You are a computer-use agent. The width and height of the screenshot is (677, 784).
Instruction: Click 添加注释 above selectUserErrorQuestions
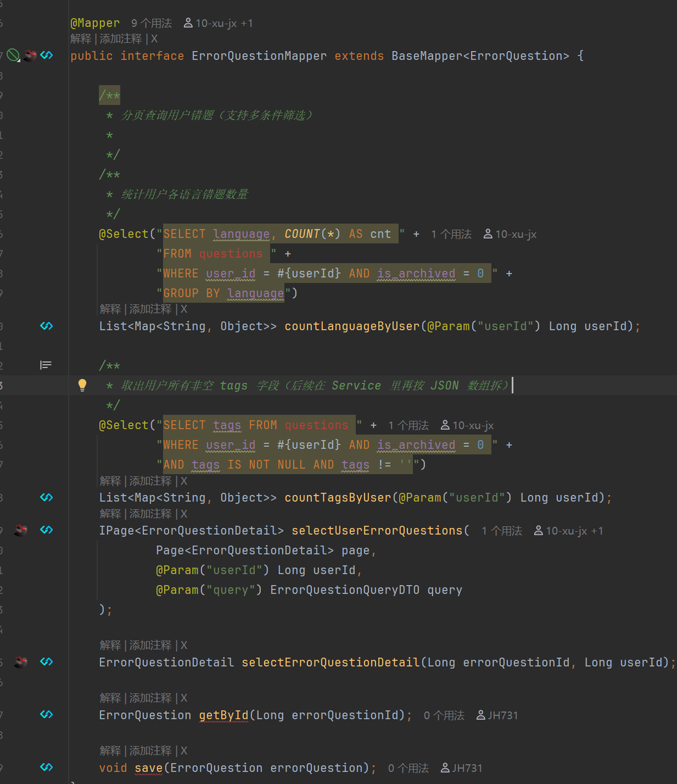point(150,513)
